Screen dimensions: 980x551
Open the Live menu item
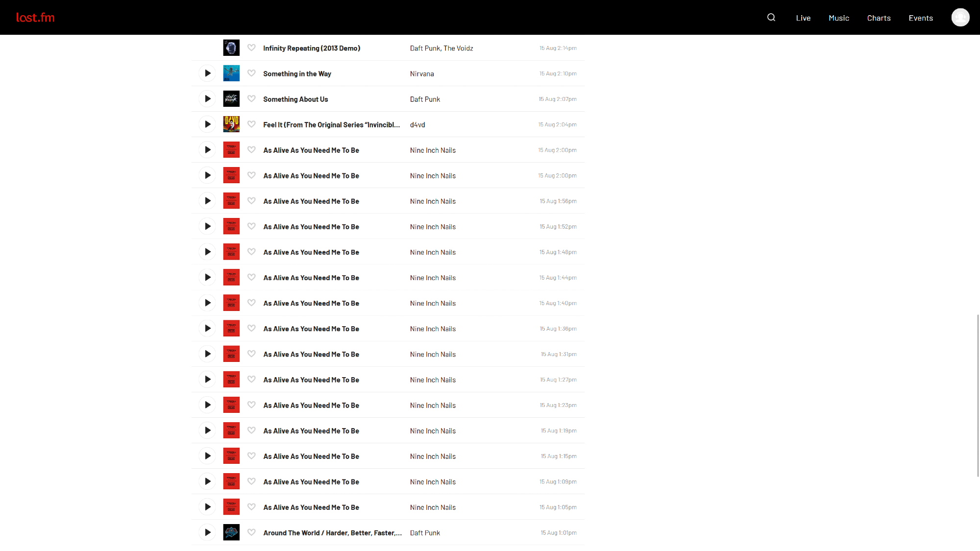pos(803,18)
